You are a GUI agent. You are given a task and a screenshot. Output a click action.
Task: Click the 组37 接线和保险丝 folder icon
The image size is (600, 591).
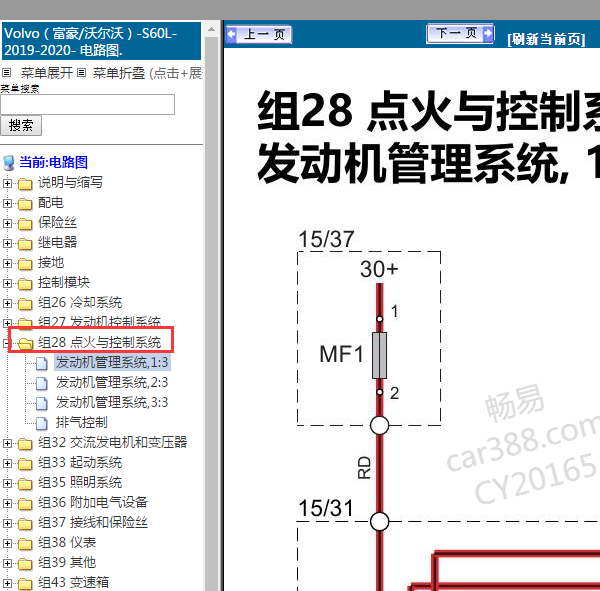[25, 524]
